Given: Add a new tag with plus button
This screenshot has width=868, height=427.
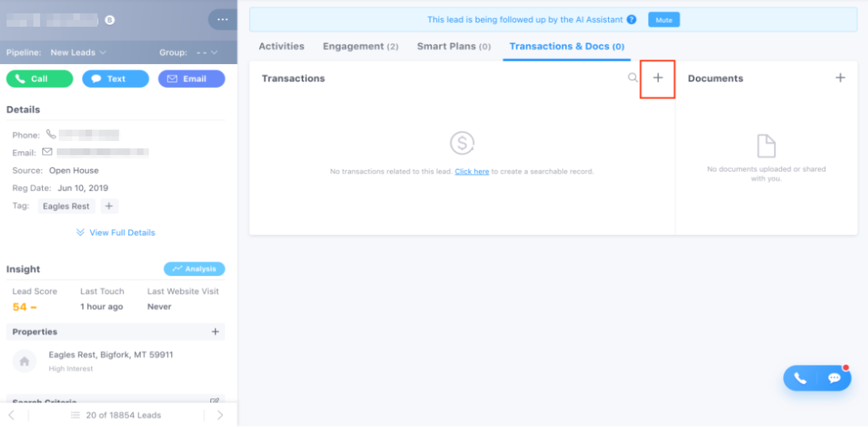Looking at the screenshot, I should click(110, 206).
